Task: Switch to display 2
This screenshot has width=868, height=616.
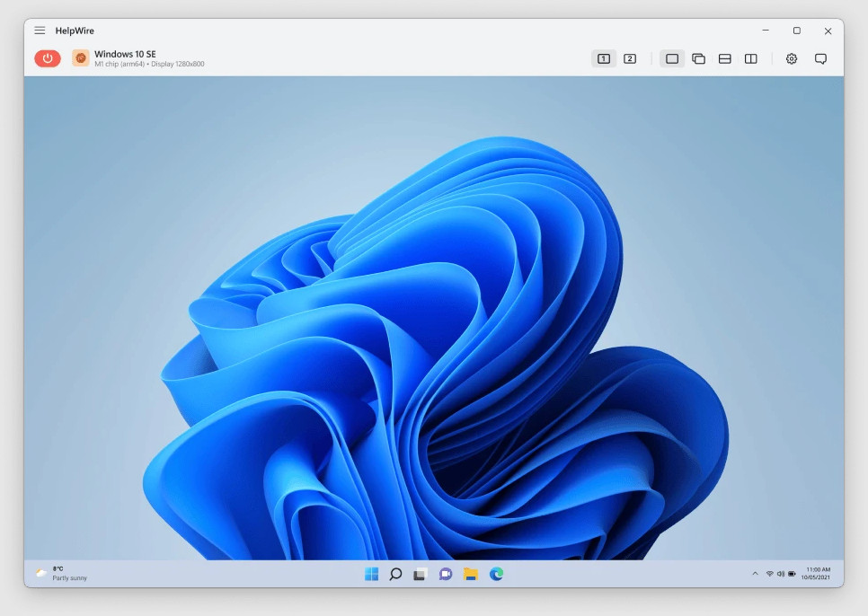Action: [629, 58]
